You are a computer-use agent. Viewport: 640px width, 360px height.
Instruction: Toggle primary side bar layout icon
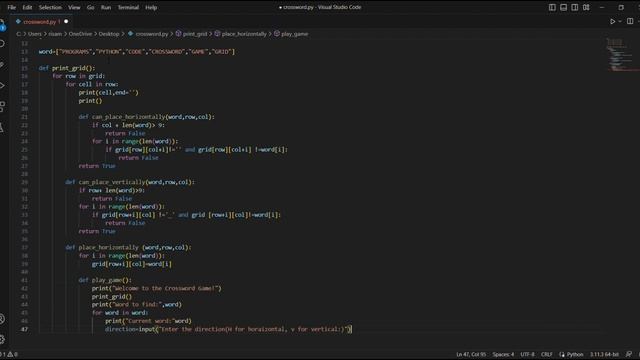click(x=552, y=7)
